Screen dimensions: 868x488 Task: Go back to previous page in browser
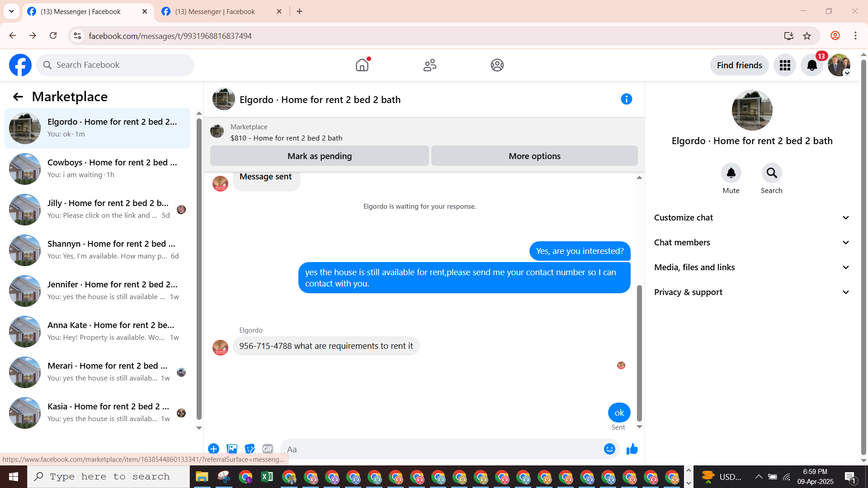(x=13, y=36)
